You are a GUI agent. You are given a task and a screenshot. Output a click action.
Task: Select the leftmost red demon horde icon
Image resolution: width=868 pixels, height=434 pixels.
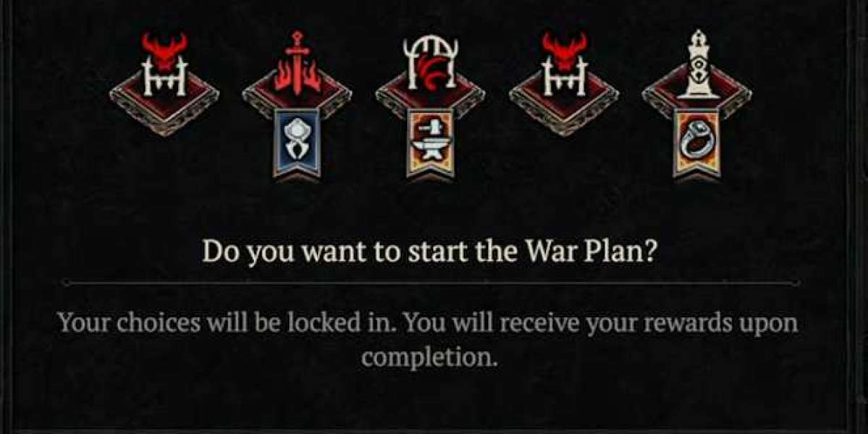[x=164, y=63]
